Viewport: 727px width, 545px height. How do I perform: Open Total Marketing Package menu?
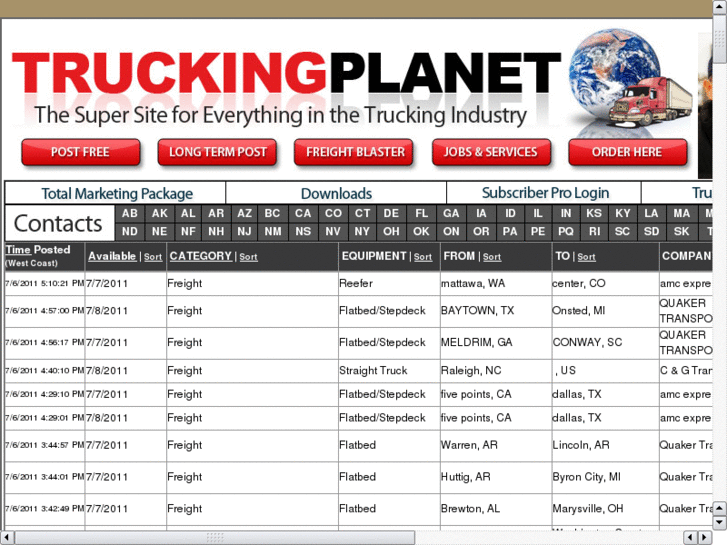click(116, 193)
